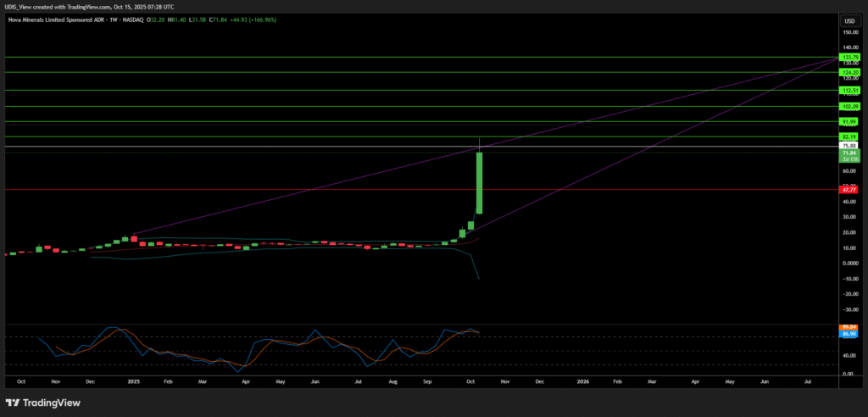Screen dimensions: 868x417
Task: Click the 112.51 price label on axis
Action: tap(849, 90)
